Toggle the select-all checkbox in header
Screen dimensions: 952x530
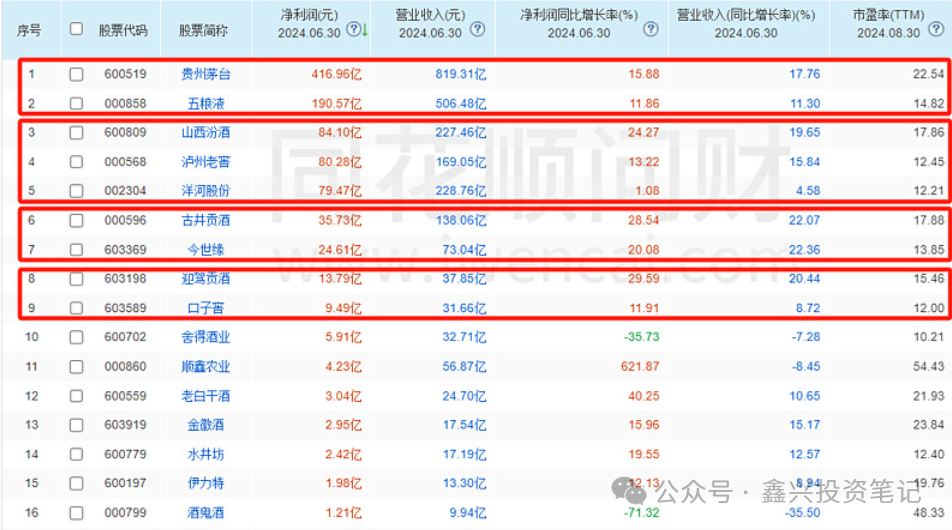(76, 29)
